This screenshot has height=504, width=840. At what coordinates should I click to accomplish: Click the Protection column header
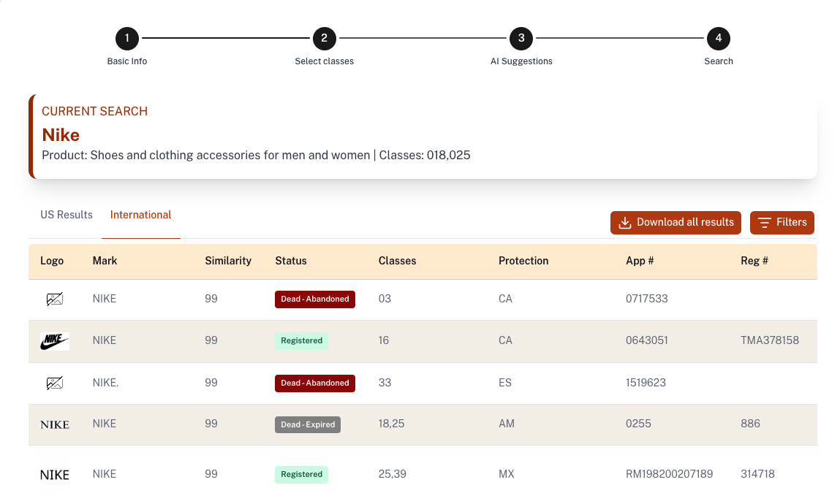pyautogui.click(x=523, y=261)
